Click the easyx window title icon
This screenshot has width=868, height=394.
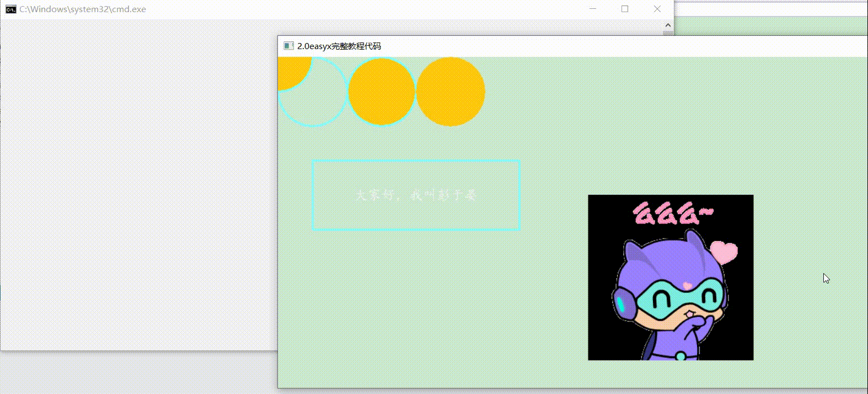pyautogui.click(x=288, y=46)
